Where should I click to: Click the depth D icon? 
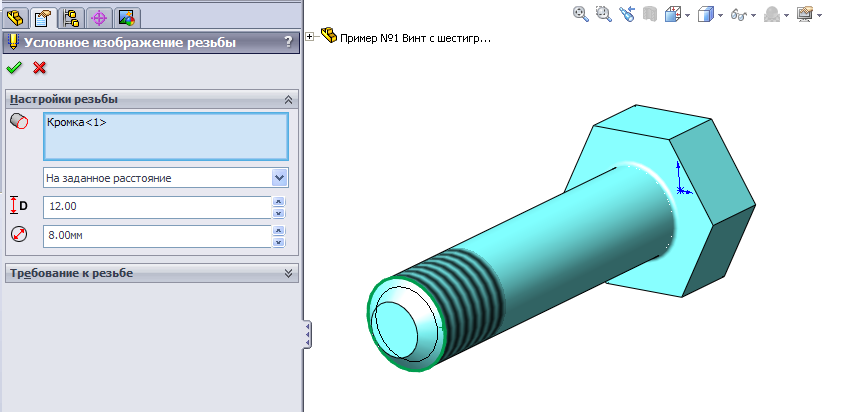click(x=19, y=206)
